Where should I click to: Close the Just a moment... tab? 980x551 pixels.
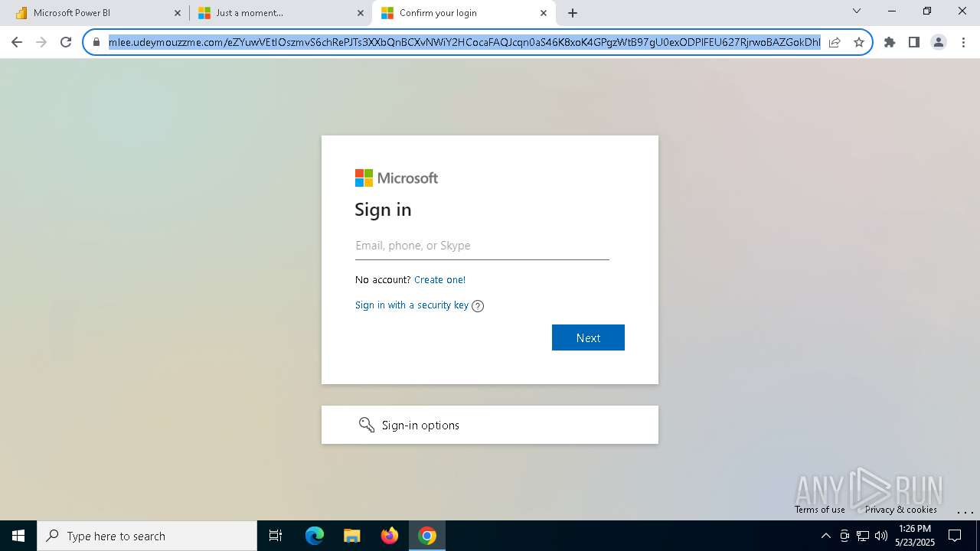click(x=361, y=13)
